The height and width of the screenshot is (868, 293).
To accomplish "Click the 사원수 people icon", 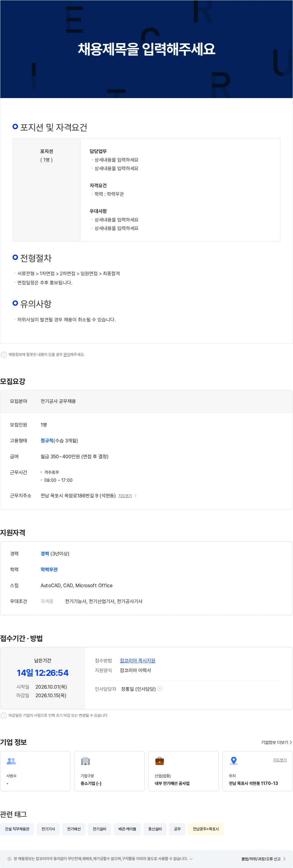I will pos(12,761).
